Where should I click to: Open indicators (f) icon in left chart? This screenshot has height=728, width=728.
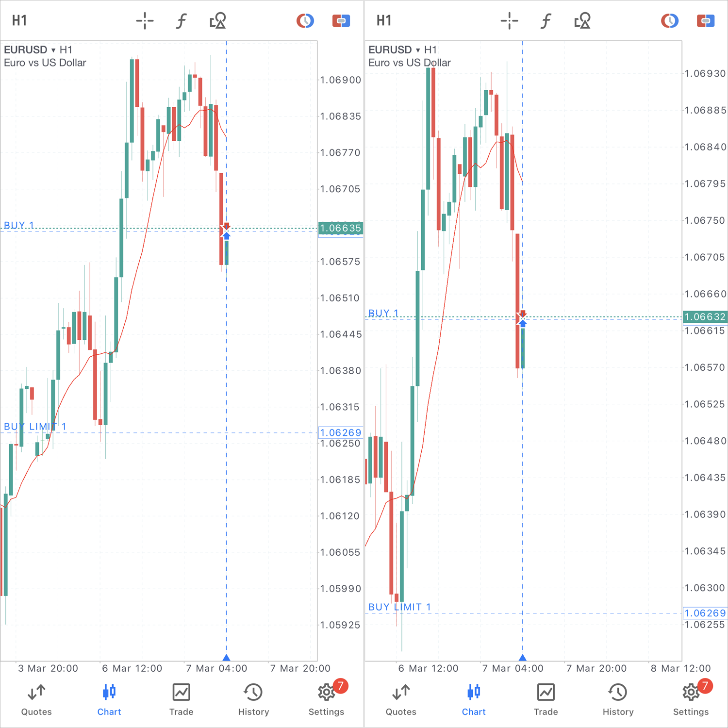(x=181, y=21)
